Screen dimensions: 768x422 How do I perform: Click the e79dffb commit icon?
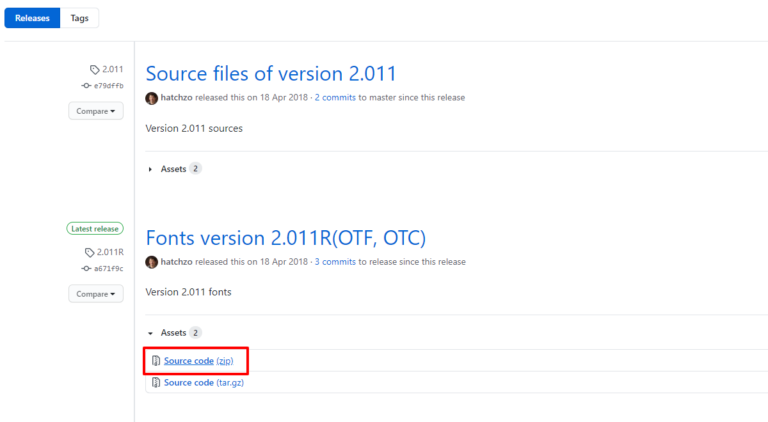click(86, 86)
